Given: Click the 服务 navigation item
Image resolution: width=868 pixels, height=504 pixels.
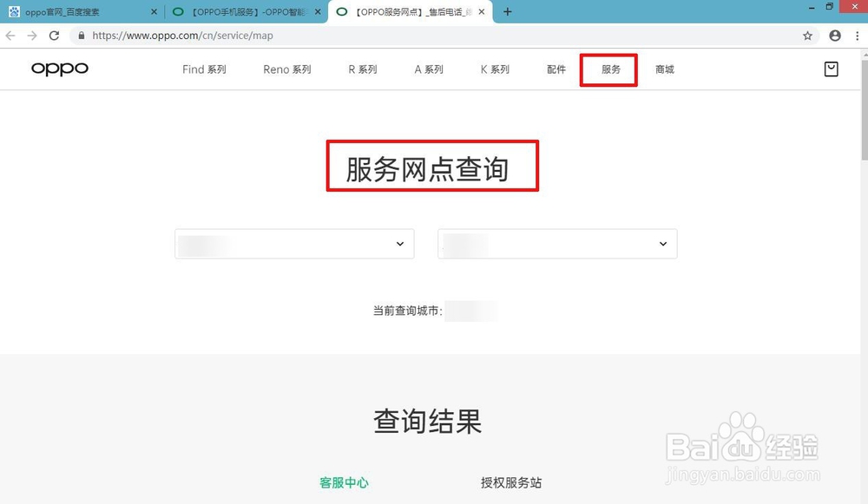Looking at the screenshot, I should (611, 69).
